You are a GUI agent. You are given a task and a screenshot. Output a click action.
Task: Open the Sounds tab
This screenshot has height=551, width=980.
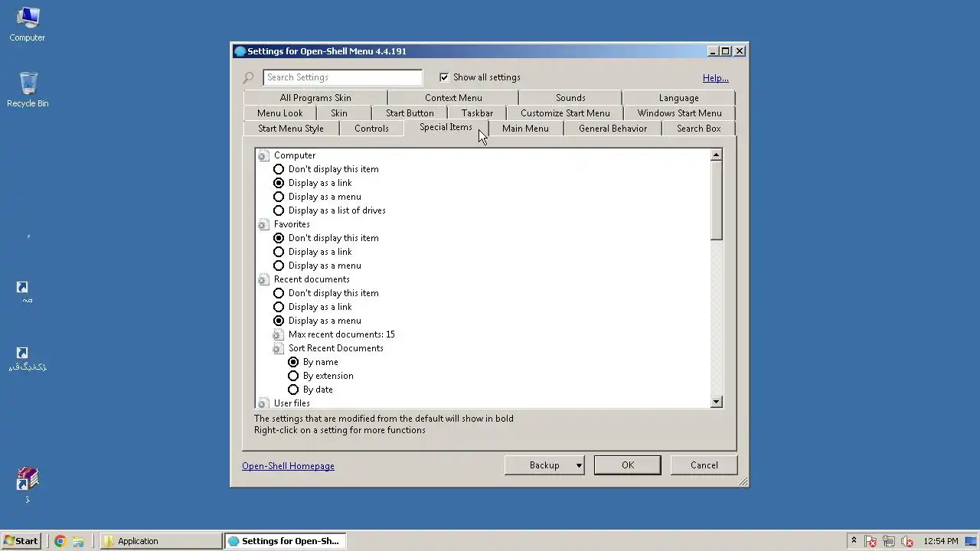pos(570,98)
